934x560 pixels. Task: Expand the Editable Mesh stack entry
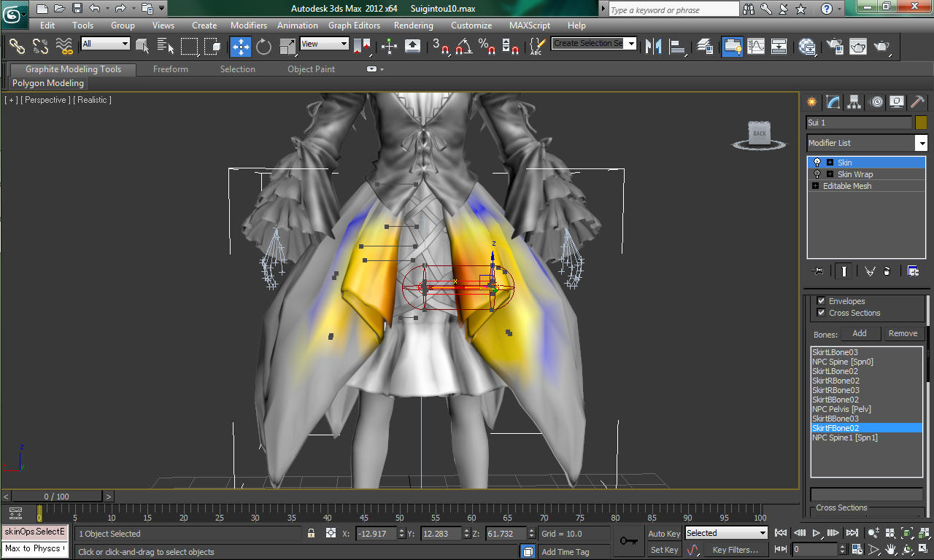815,186
